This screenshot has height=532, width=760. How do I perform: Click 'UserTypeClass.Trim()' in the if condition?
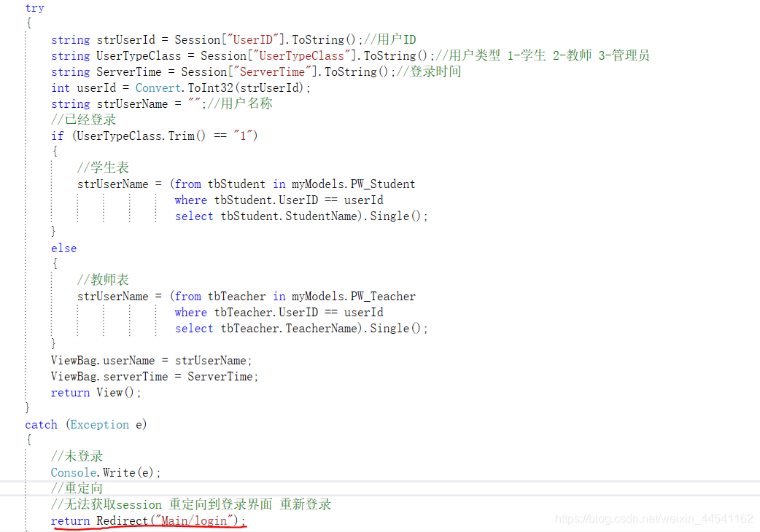(x=141, y=136)
